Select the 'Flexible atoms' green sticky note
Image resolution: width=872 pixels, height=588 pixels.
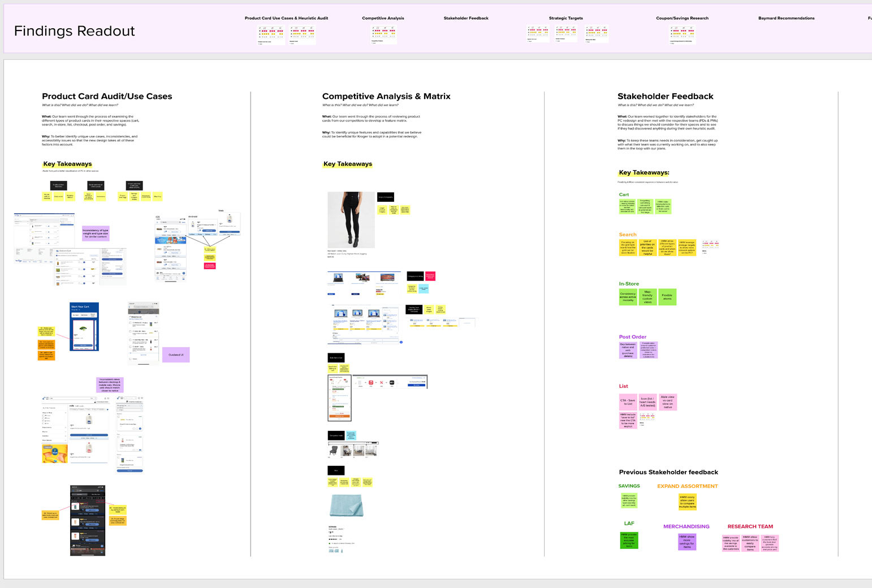pos(667,297)
